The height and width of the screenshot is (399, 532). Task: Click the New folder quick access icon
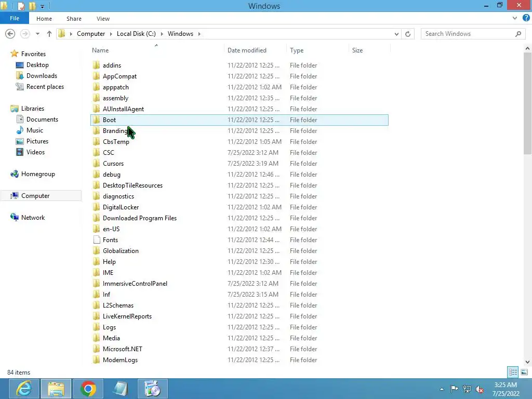(32, 6)
